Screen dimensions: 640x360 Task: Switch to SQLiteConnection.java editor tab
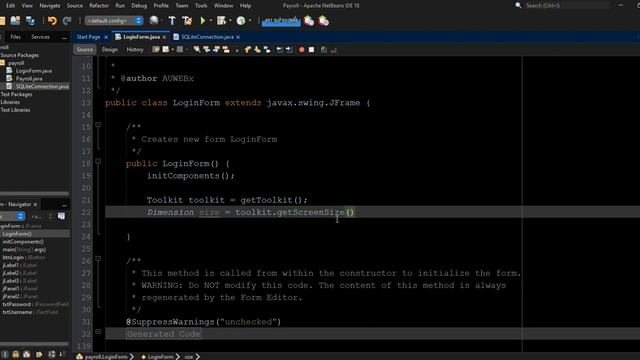click(207, 37)
